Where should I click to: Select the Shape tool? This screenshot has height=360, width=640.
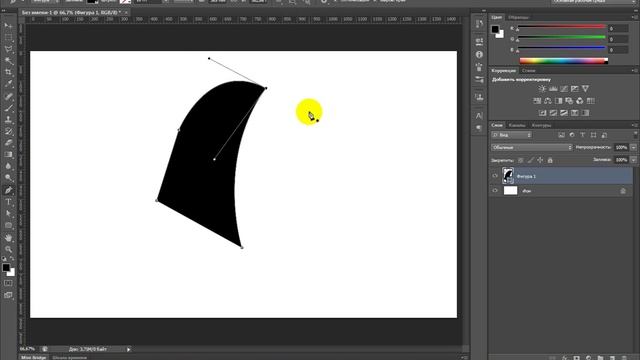[x=8, y=225]
